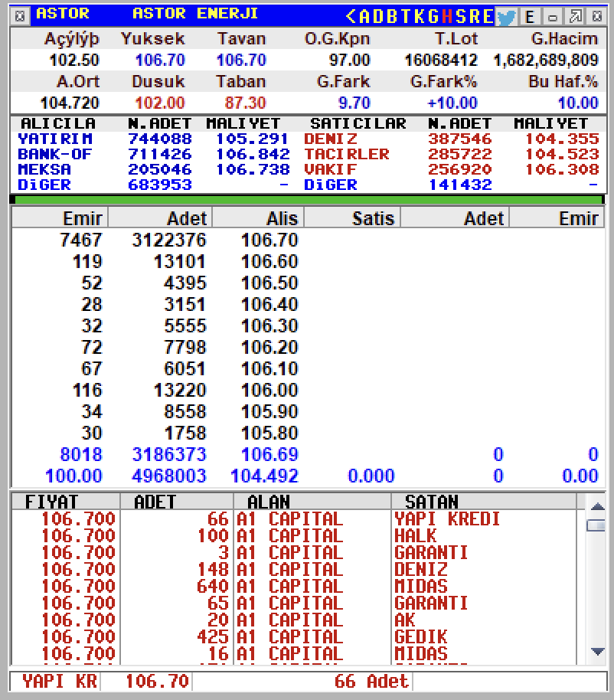Click the 'ALICILA' buyers header

[58, 123]
